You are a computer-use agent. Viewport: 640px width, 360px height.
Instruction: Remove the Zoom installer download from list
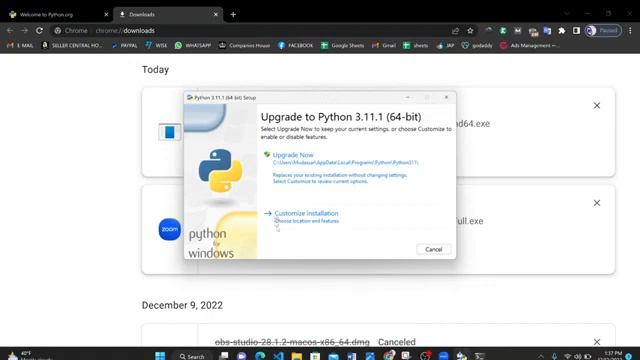tap(597, 203)
